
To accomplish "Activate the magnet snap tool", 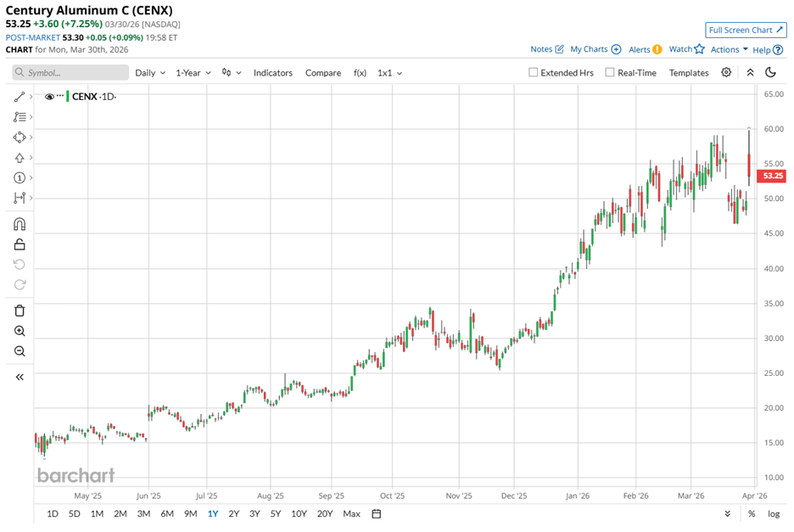I will click(x=20, y=224).
